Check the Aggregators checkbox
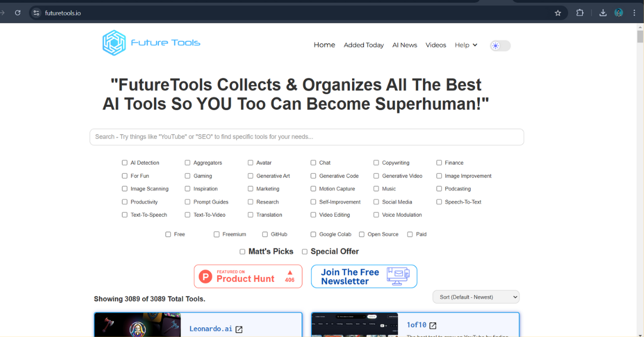Viewport: 644px width, 337px height. tap(187, 163)
